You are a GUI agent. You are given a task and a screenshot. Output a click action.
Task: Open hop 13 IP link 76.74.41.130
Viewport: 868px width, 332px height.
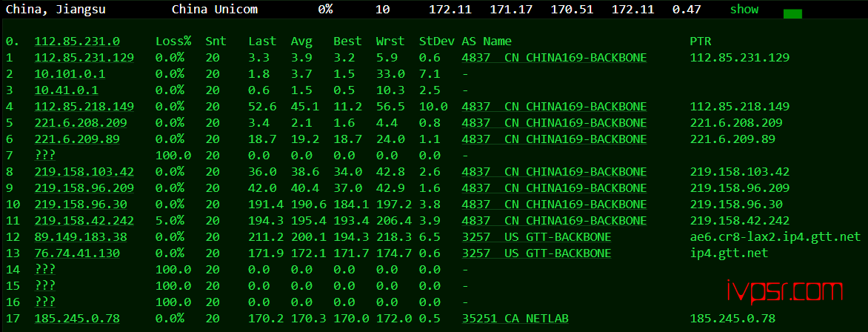[x=77, y=254]
